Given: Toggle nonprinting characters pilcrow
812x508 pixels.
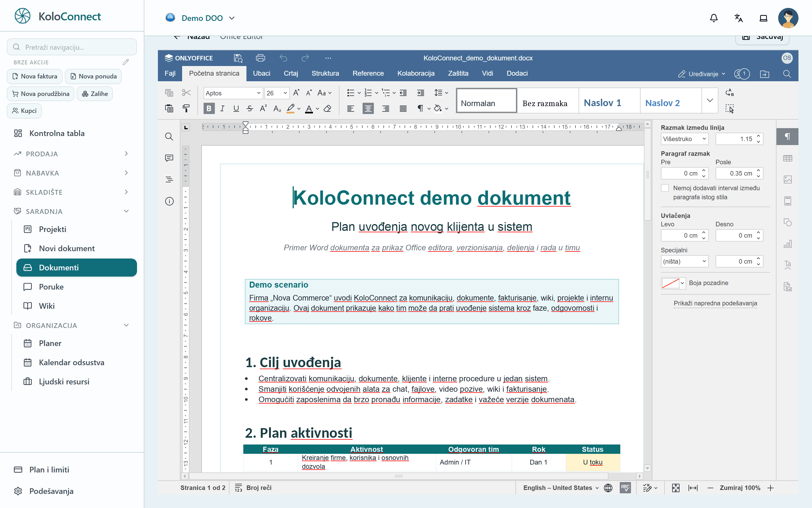Looking at the screenshot, I should coord(420,109).
